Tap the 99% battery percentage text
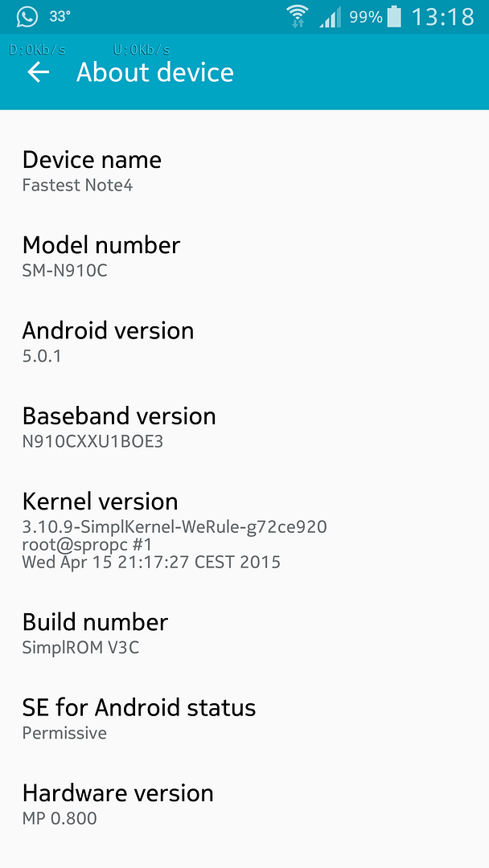This screenshot has width=489, height=868. coord(365,17)
